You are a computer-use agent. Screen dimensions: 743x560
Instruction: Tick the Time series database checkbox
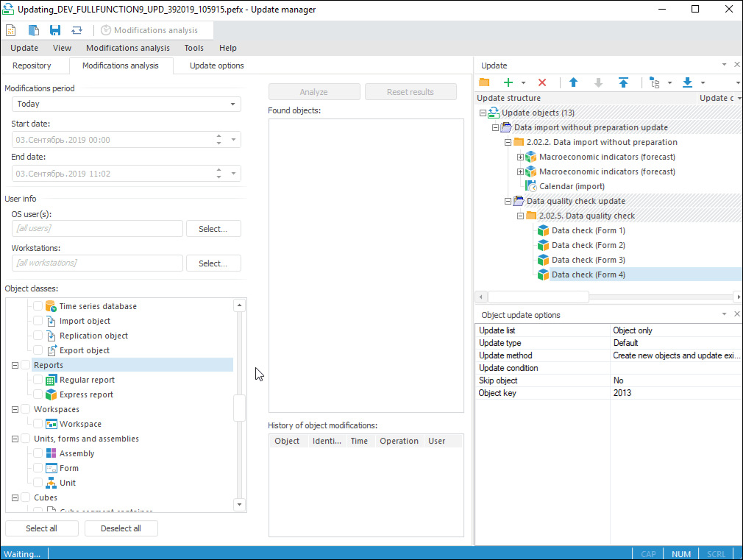(x=38, y=306)
